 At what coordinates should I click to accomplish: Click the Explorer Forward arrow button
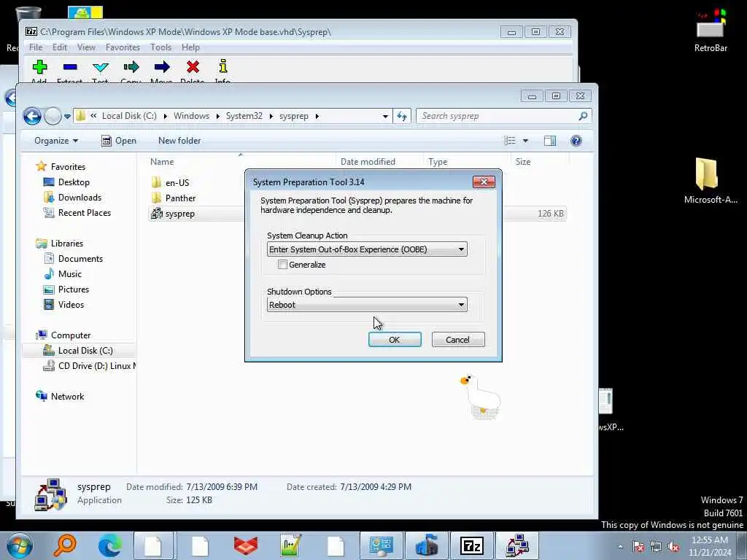pos(53,116)
